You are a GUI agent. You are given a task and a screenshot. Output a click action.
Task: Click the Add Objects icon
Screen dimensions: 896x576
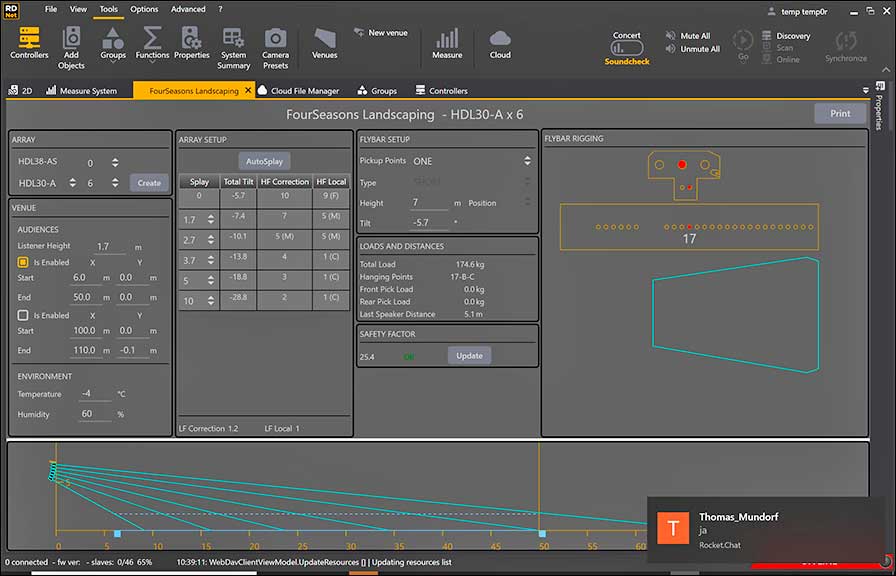(71, 42)
